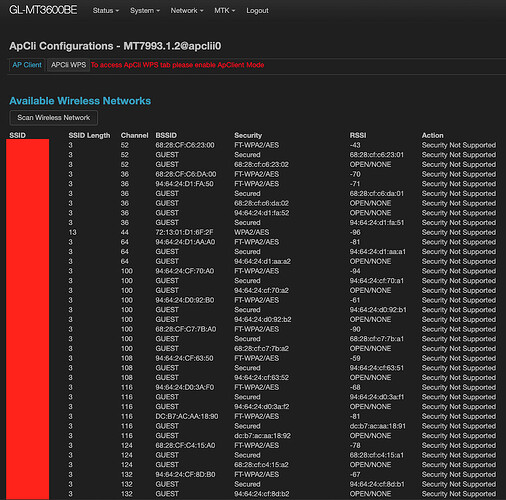Viewport: 506px width, 500px height.
Task: Expand the MTK menu
Action: (224, 11)
